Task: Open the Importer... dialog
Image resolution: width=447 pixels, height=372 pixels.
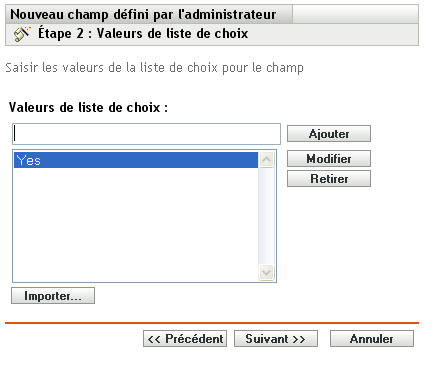Action: click(x=53, y=296)
